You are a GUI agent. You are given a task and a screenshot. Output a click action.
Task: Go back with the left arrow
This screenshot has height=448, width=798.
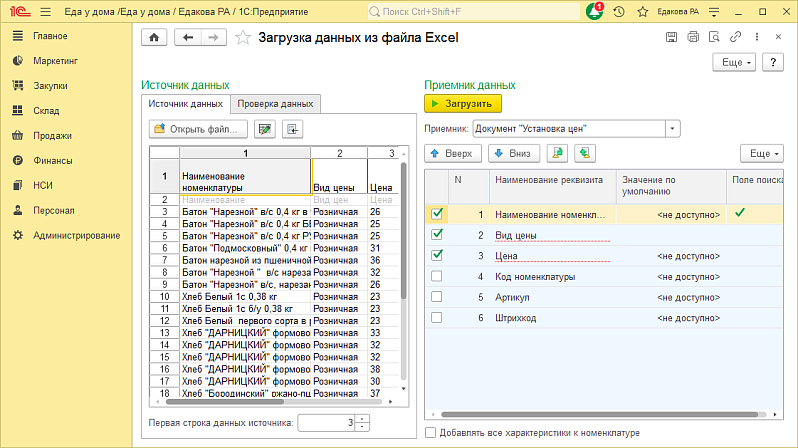click(188, 37)
